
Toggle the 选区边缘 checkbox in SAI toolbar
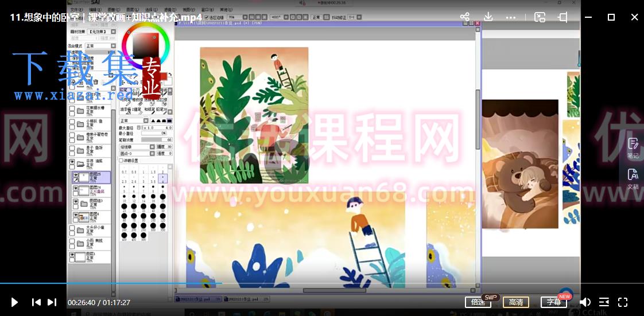pyautogui.click(x=206, y=17)
